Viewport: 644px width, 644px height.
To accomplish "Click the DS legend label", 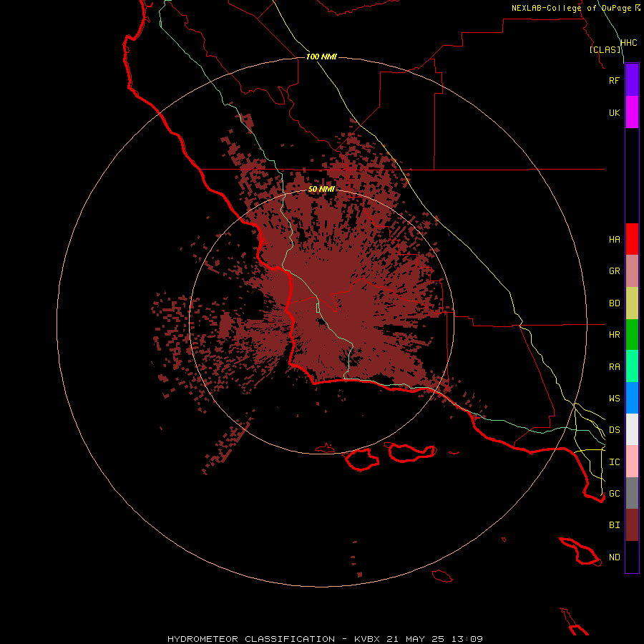I will (x=615, y=429).
